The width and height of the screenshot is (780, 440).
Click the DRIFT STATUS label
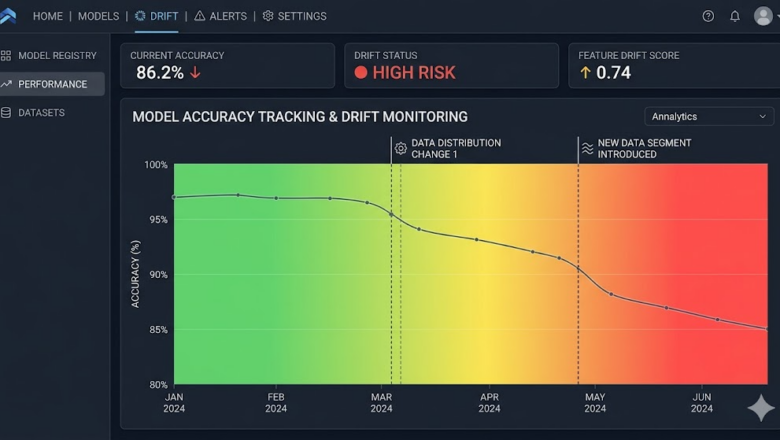tap(386, 56)
